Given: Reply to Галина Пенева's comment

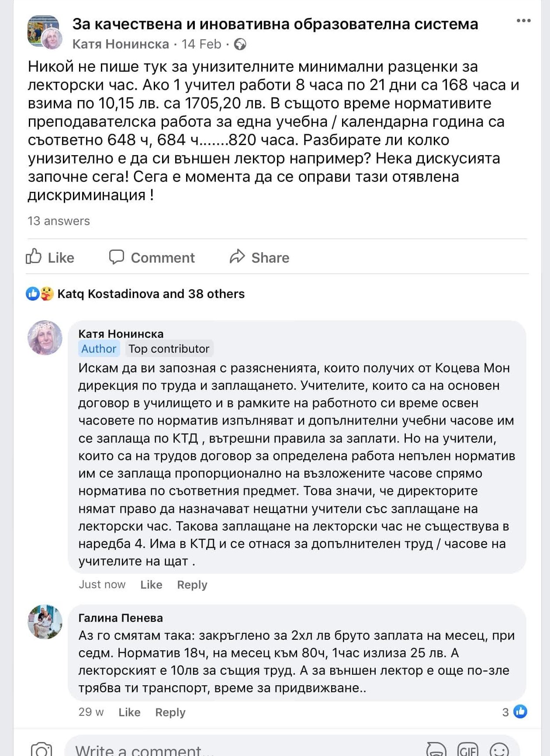Looking at the screenshot, I should click(x=170, y=712).
